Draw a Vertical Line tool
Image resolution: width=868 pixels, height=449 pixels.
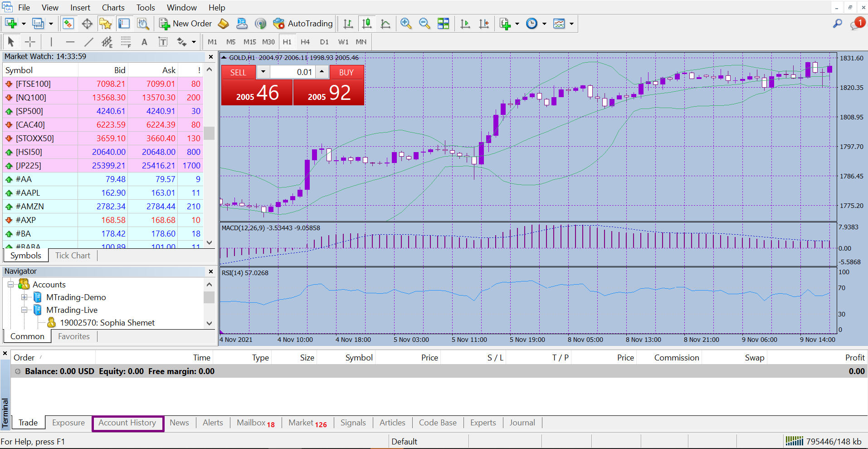click(51, 42)
